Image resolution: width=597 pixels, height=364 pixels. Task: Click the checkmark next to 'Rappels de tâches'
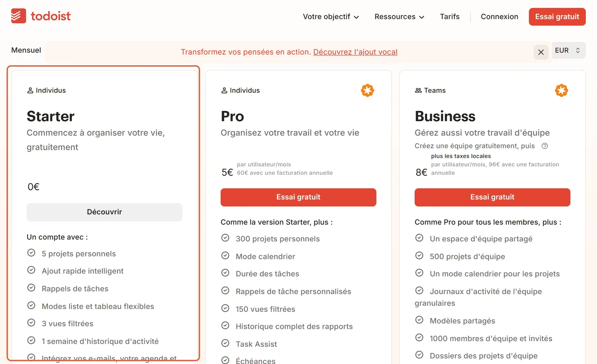tap(31, 288)
